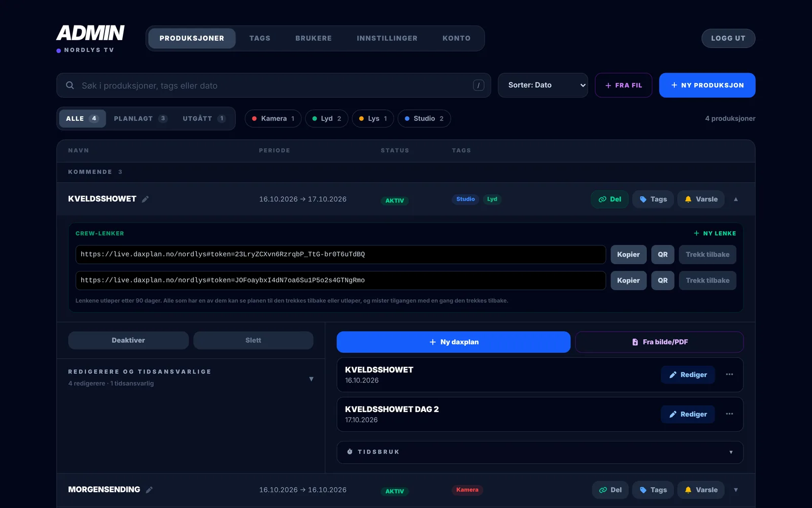Click Del share button for MORGENSENDING
The image size is (812, 508).
click(x=610, y=490)
